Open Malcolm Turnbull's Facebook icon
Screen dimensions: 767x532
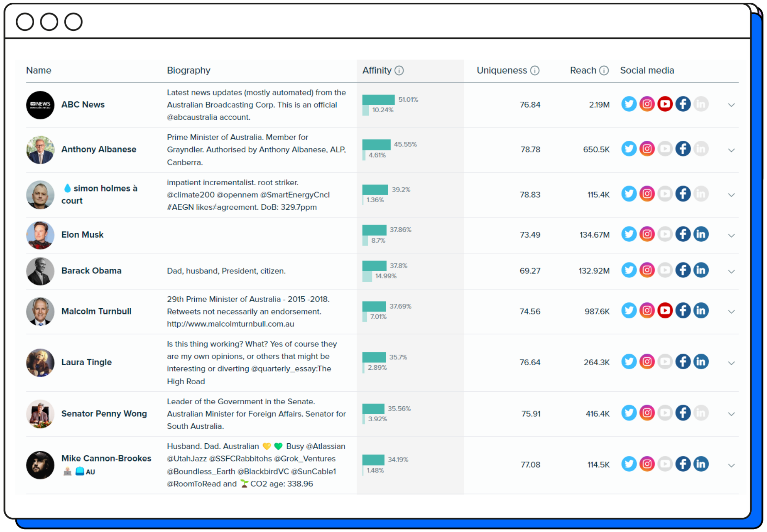coord(683,311)
